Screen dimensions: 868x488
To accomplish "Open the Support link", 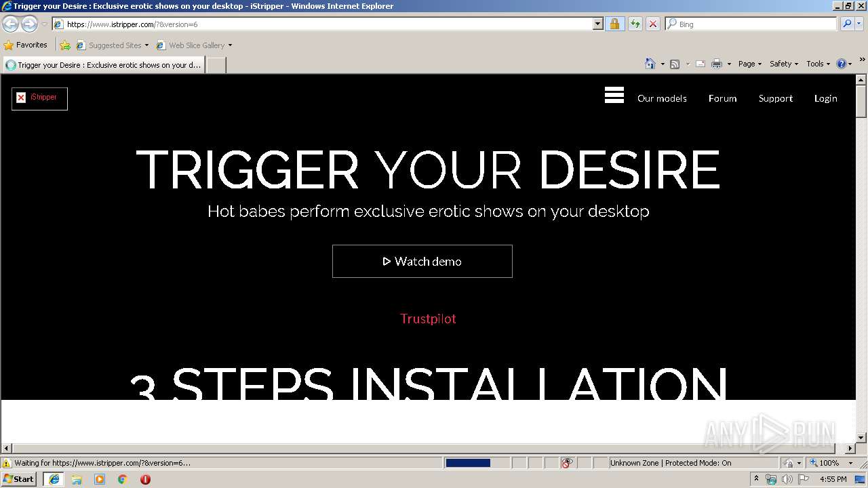I will [x=776, y=98].
